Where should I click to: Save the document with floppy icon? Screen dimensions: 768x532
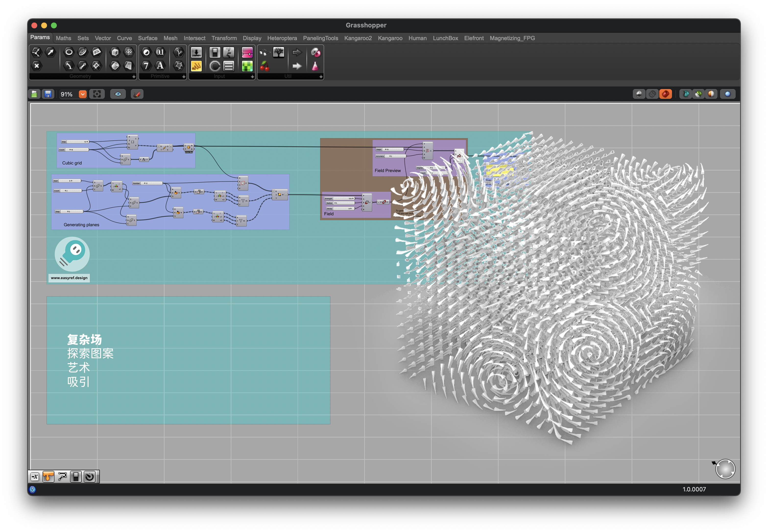48,94
